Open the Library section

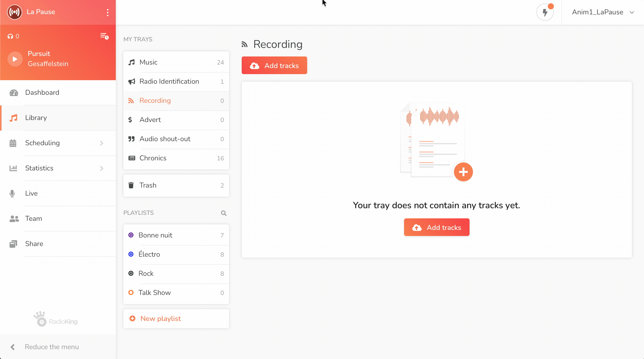tap(58, 118)
